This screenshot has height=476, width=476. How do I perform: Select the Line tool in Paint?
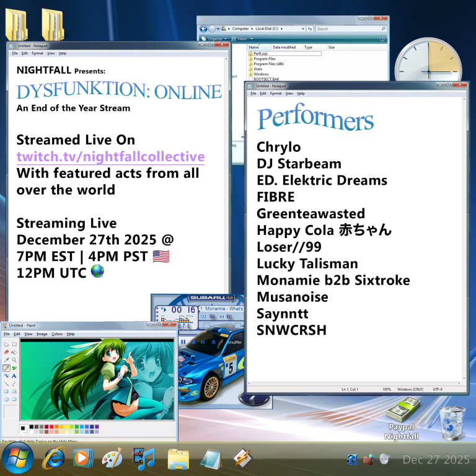[6, 384]
